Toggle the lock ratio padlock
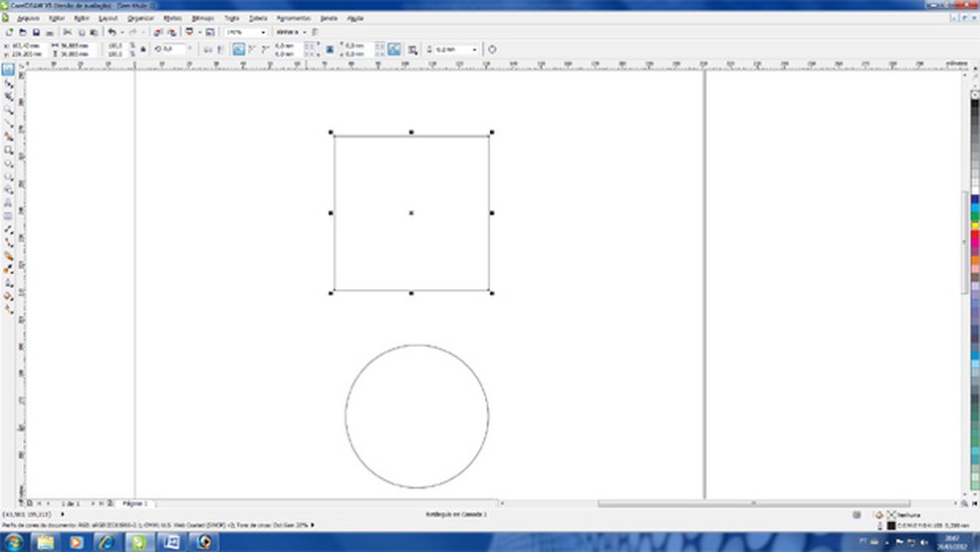The width and height of the screenshot is (980, 552). pos(144,49)
